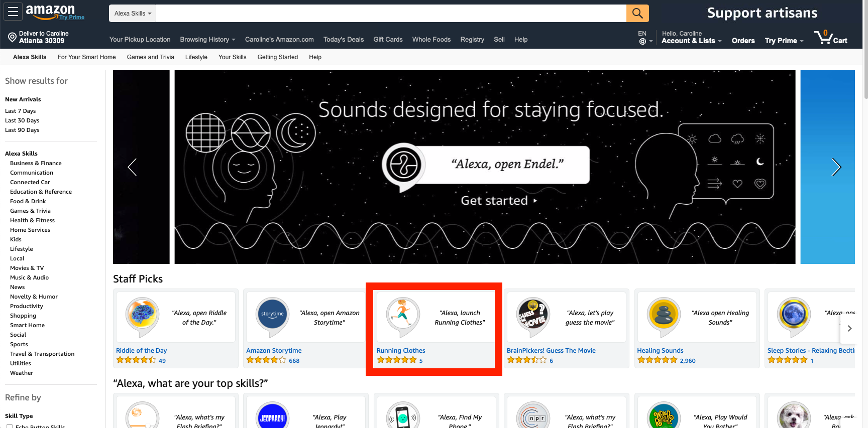Click the Sleep Stories moon skill icon
The height and width of the screenshot is (428, 868).
pos(794,317)
